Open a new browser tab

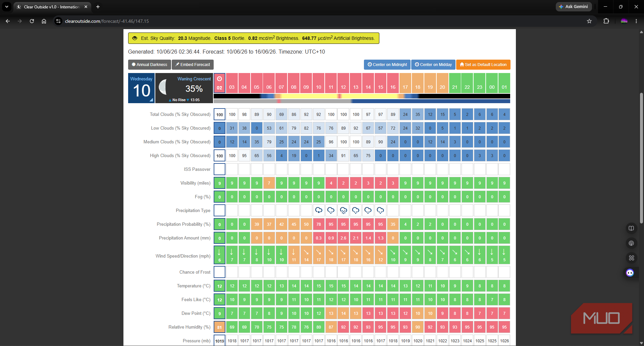pyautogui.click(x=98, y=7)
